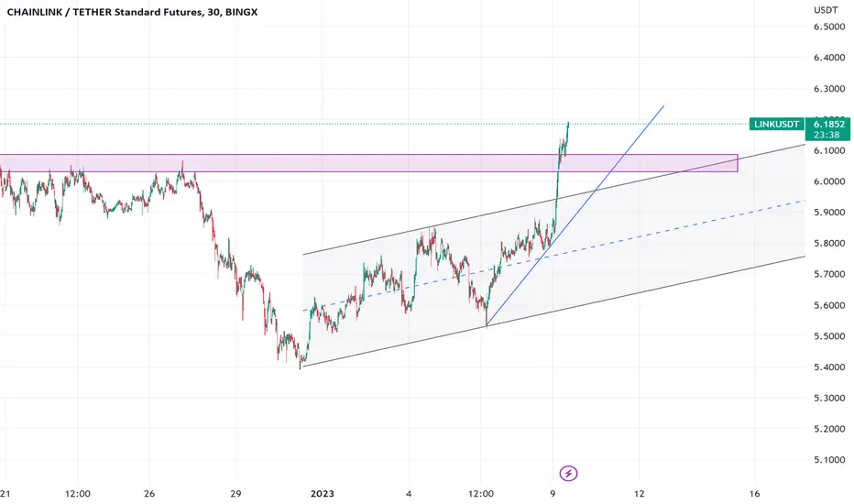Click the purple lightning event marker icon
The width and height of the screenshot is (854, 504).
coord(568,473)
